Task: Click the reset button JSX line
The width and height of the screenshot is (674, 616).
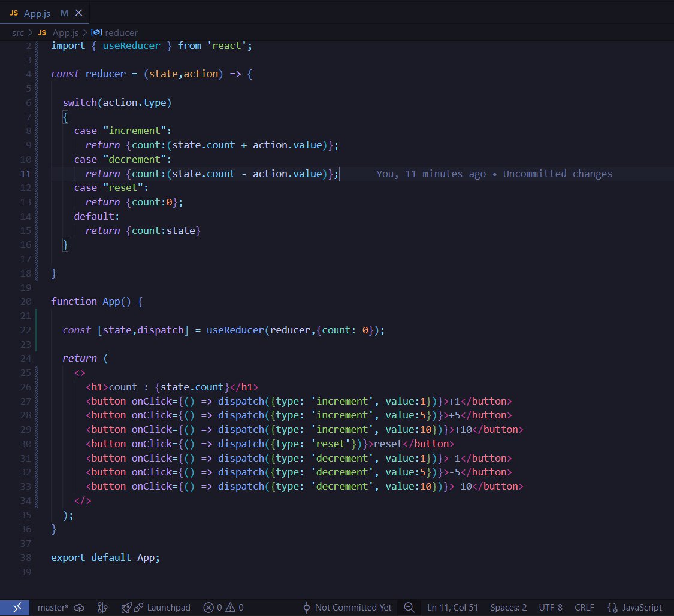Action: pyautogui.click(x=270, y=444)
